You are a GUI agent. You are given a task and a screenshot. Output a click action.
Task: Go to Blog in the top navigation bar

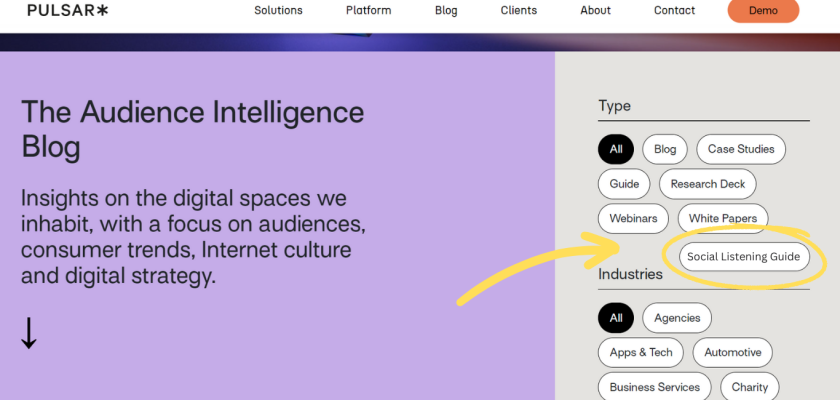[x=446, y=11]
